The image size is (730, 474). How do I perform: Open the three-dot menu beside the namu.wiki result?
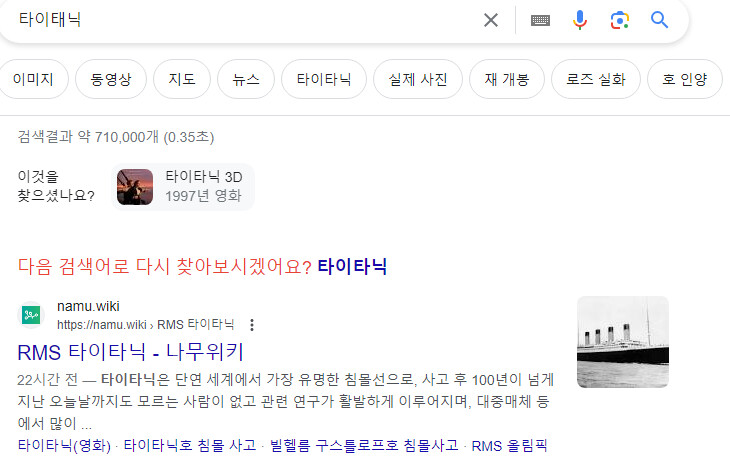click(252, 325)
